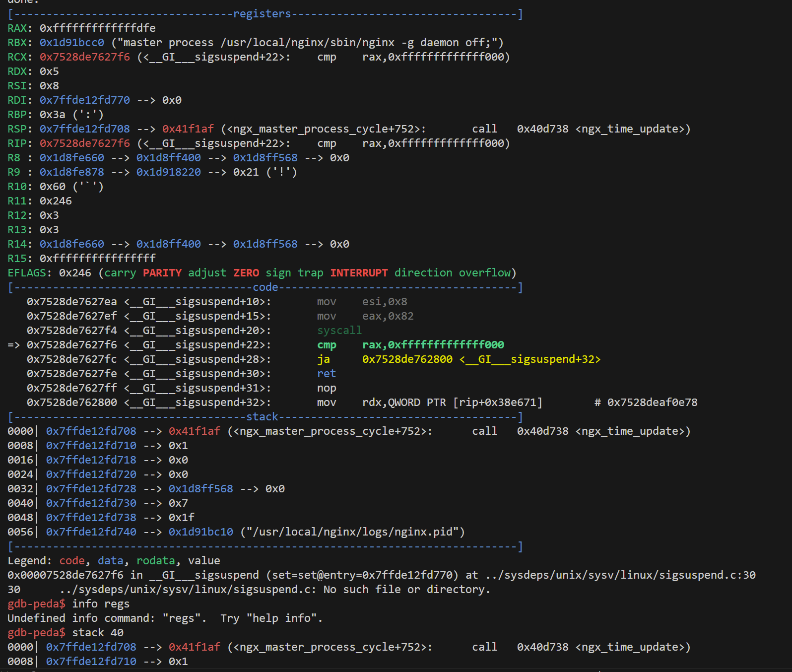
Task: Click the ZERO flag in EFLAGS
Action: click(x=246, y=273)
